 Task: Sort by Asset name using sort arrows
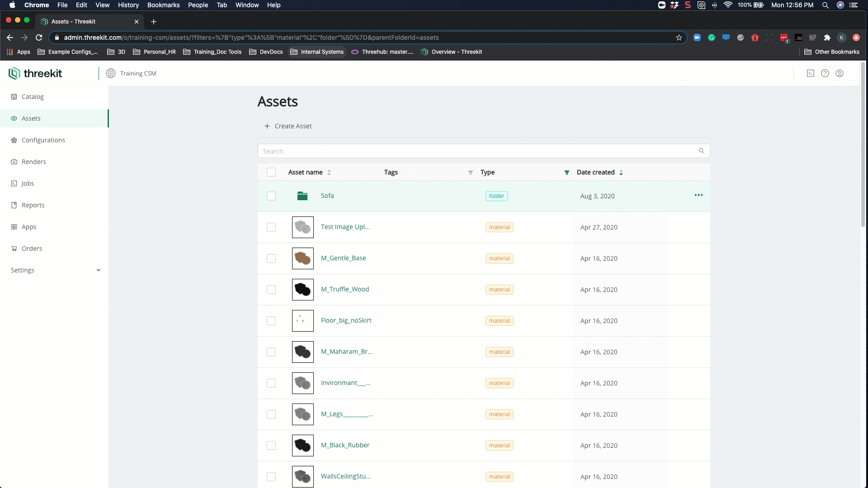point(329,173)
